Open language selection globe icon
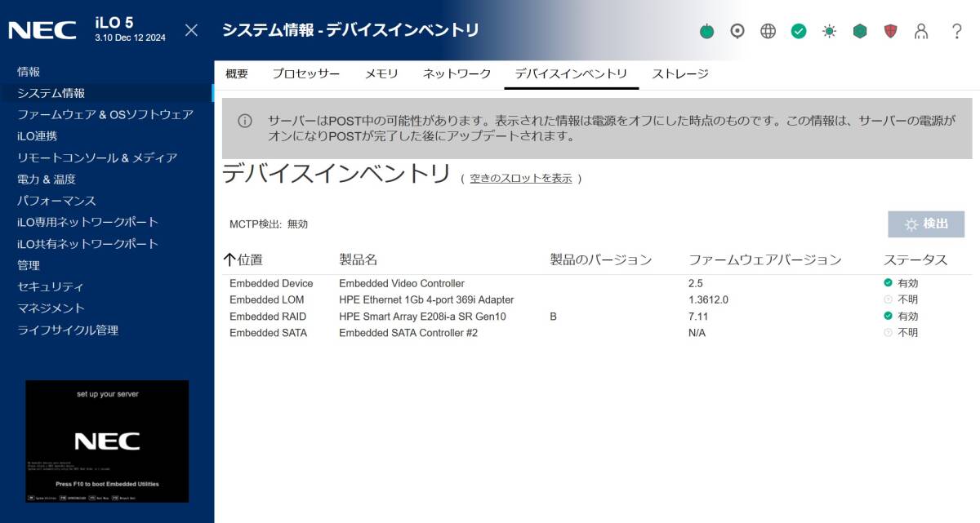This screenshot has height=523, width=980. [767, 31]
